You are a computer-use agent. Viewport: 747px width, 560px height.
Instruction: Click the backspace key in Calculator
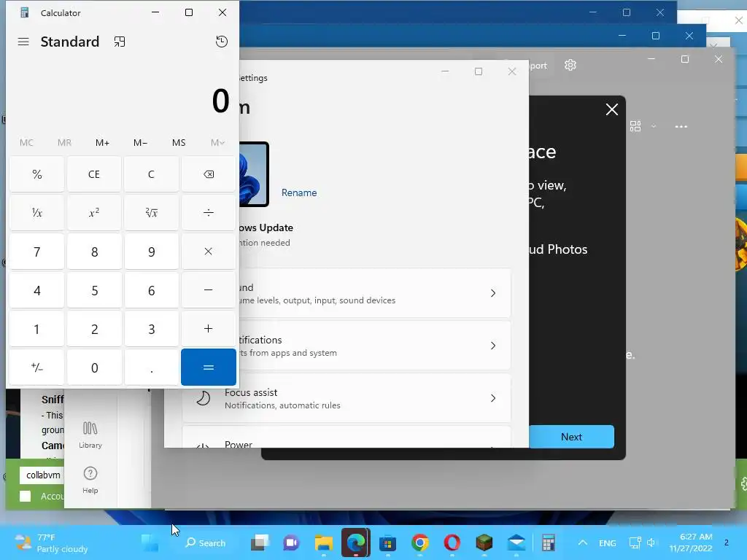click(209, 174)
